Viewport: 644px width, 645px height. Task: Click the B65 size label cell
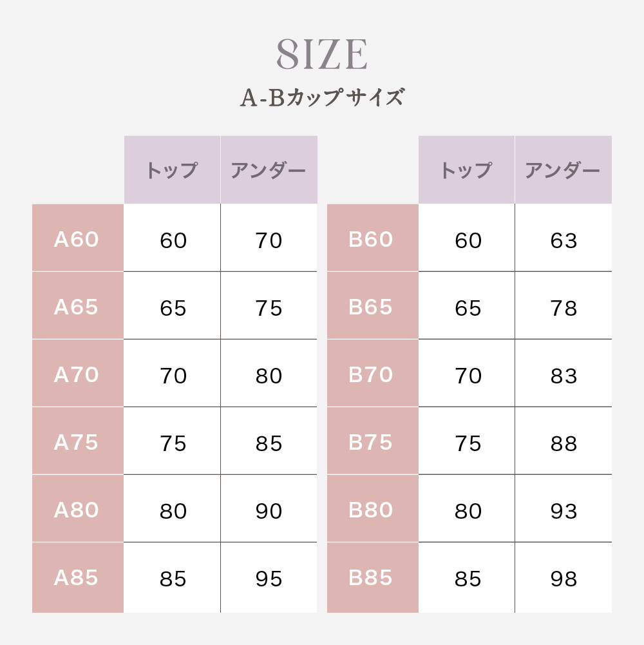point(372,307)
